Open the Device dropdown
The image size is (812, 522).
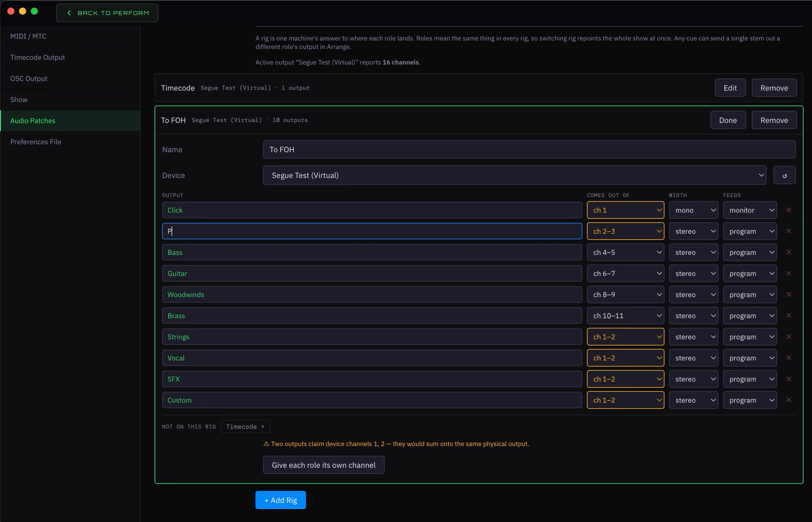[514, 175]
